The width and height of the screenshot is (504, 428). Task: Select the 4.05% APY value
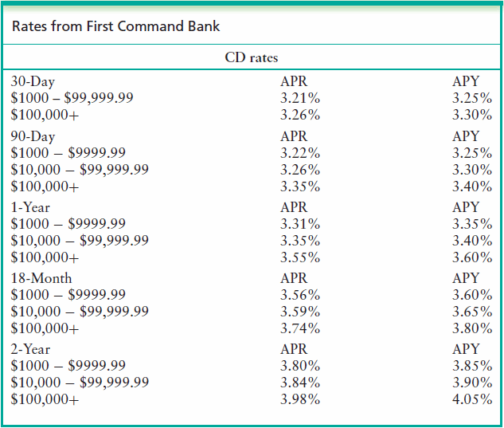(x=471, y=399)
